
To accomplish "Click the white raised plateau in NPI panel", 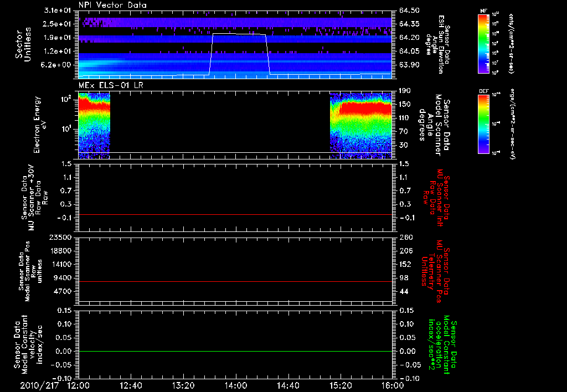I will (239, 34).
